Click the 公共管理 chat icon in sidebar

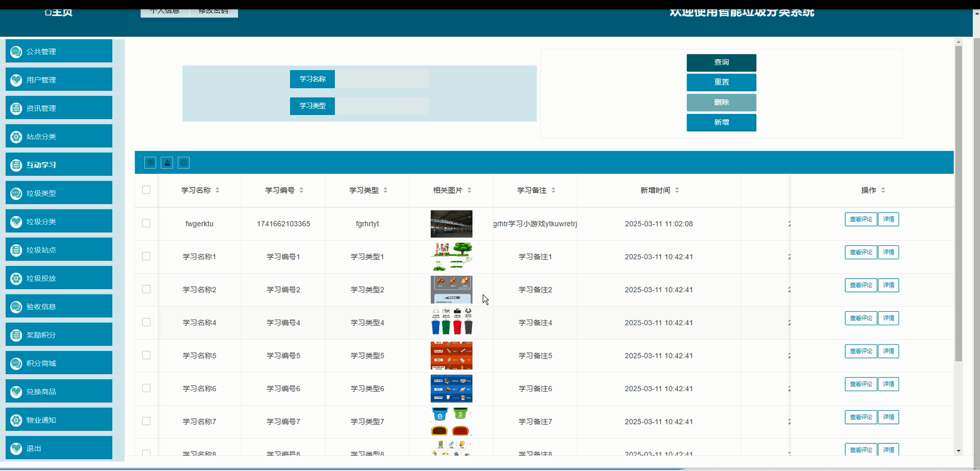pos(15,51)
